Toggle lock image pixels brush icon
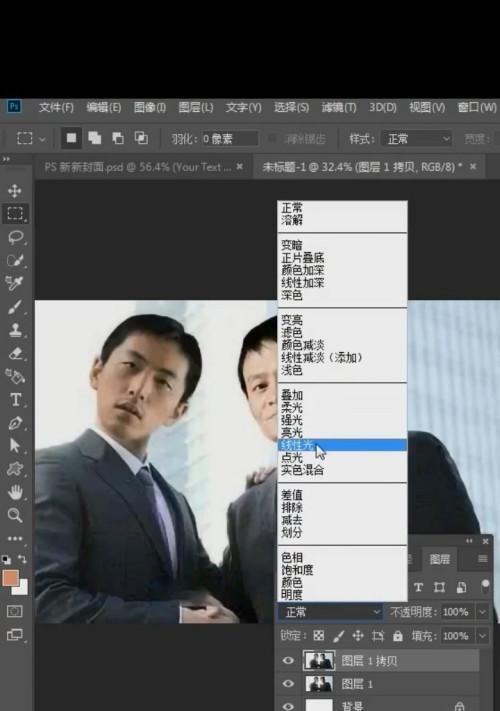This screenshot has width=500, height=711. point(338,636)
